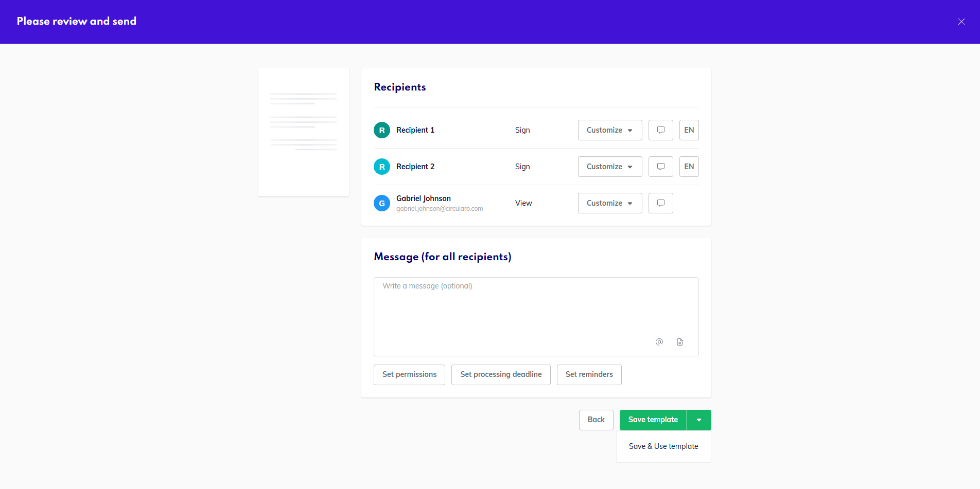Toggle the Save template dropdown arrow
This screenshot has height=489, width=980.
click(698, 420)
